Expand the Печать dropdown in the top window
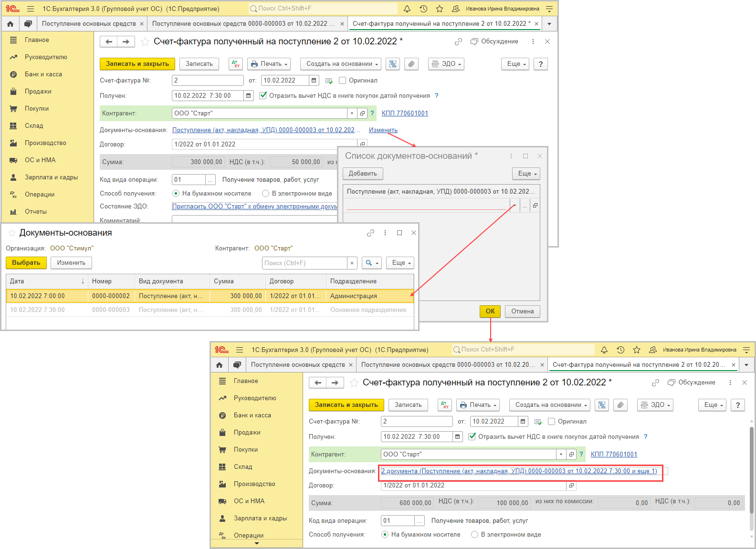The image size is (756, 549). pos(269,64)
